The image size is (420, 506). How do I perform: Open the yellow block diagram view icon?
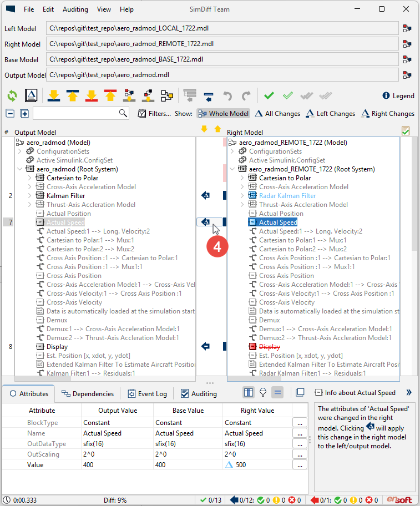click(167, 95)
